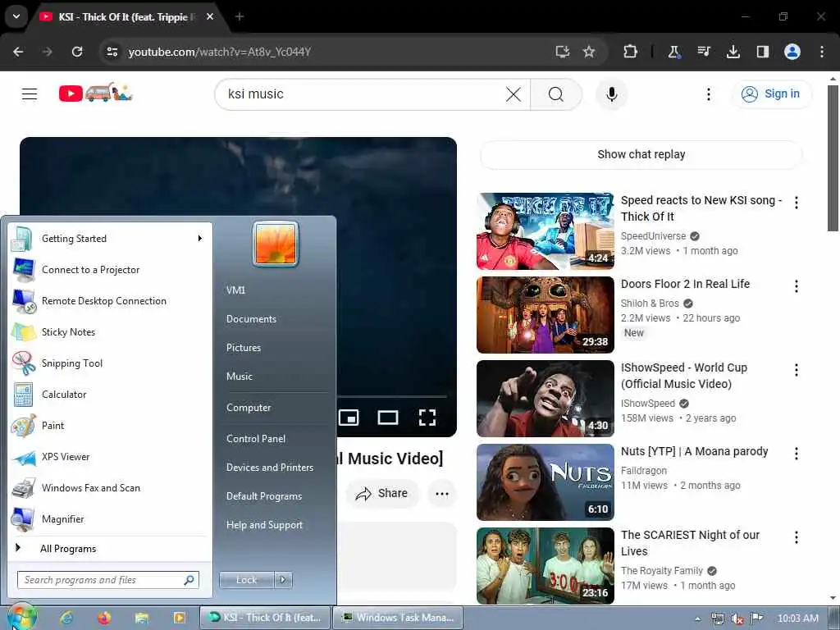The image size is (840, 630).
Task: Open YouTube settings three-dot menu
Action: click(708, 94)
